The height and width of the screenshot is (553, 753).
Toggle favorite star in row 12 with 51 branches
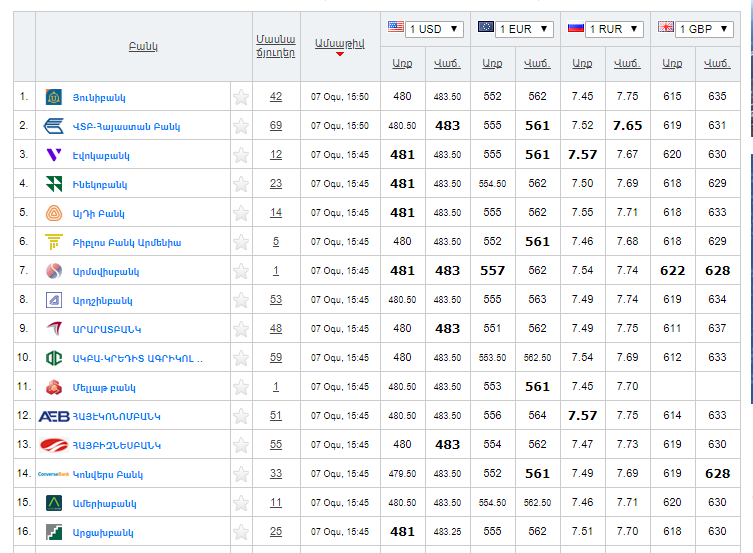pyautogui.click(x=241, y=416)
